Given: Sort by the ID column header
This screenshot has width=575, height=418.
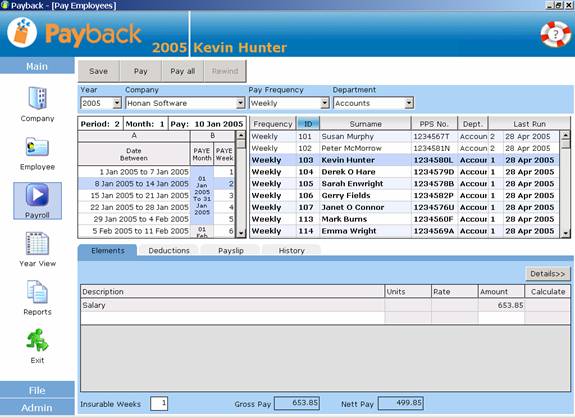Looking at the screenshot, I should 308,124.
